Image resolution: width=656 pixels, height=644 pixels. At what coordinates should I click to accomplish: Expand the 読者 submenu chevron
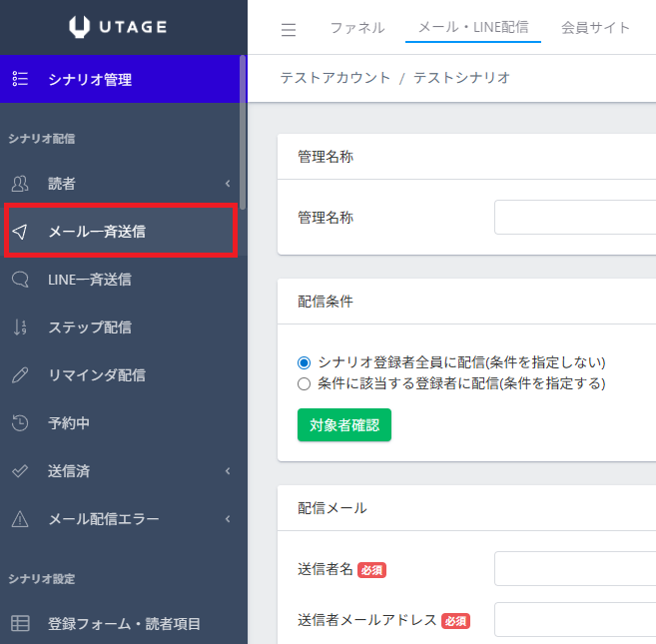coord(227,184)
